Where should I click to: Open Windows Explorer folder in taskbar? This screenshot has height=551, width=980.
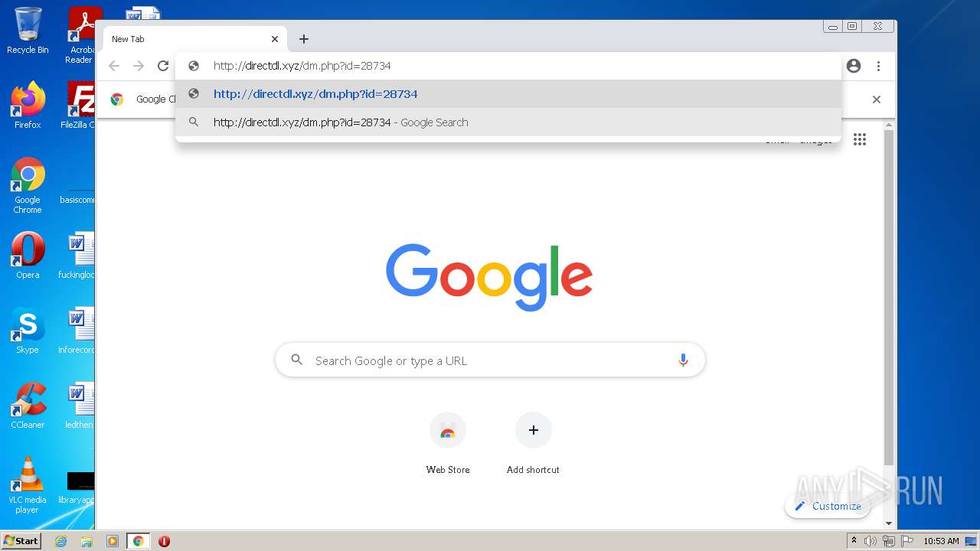[x=87, y=541]
